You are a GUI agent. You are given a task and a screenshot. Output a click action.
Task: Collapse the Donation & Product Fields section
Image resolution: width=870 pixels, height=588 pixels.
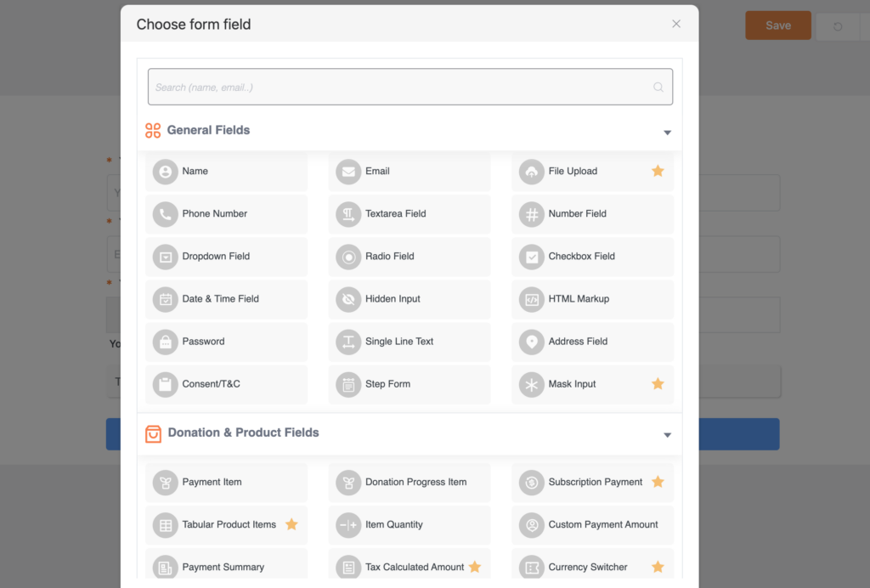pyautogui.click(x=667, y=435)
